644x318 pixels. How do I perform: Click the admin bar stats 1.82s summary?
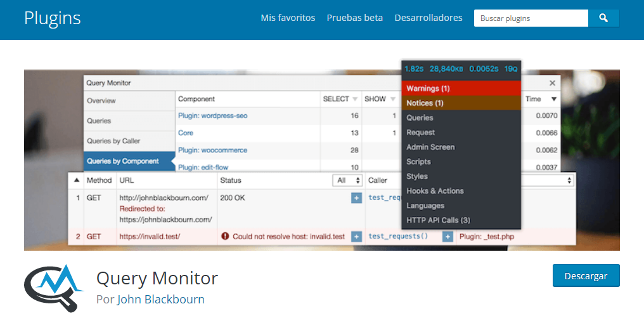(x=414, y=69)
